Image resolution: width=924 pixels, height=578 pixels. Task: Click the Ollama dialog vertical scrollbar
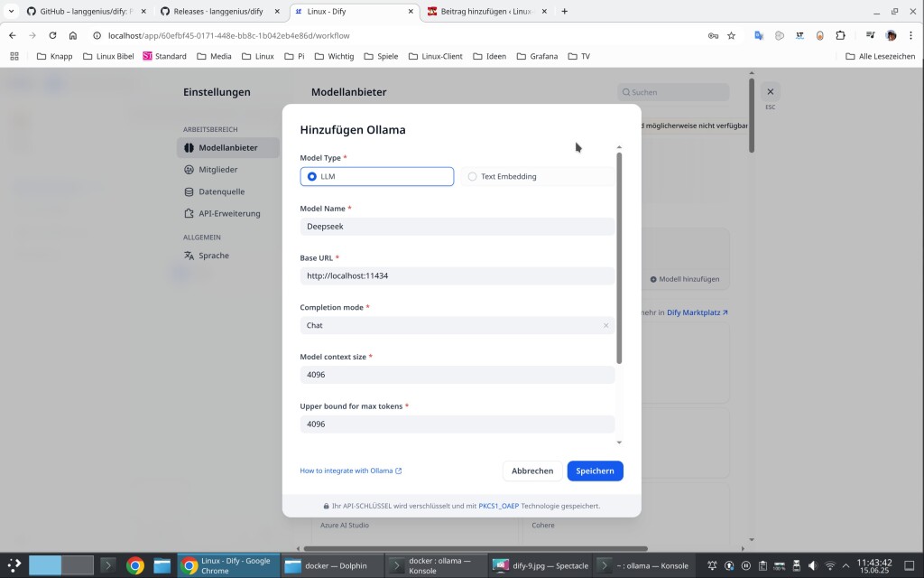pos(619,257)
